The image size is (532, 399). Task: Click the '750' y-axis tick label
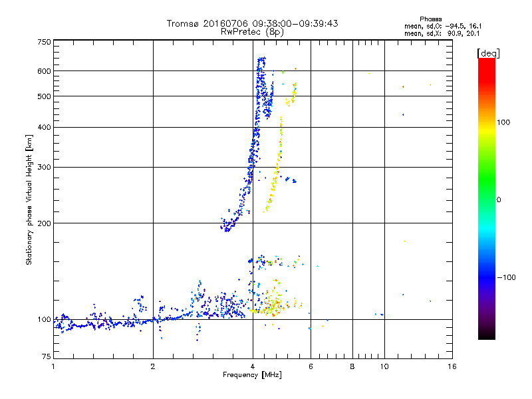44,42
